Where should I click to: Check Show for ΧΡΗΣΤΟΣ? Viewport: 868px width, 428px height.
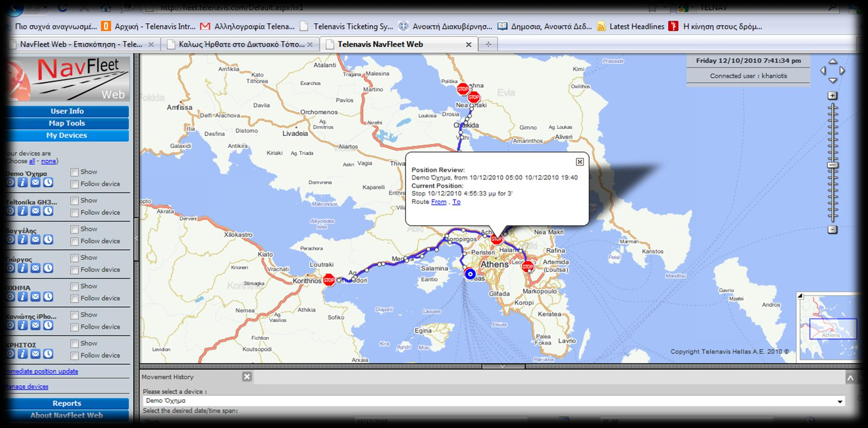pyautogui.click(x=75, y=343)
